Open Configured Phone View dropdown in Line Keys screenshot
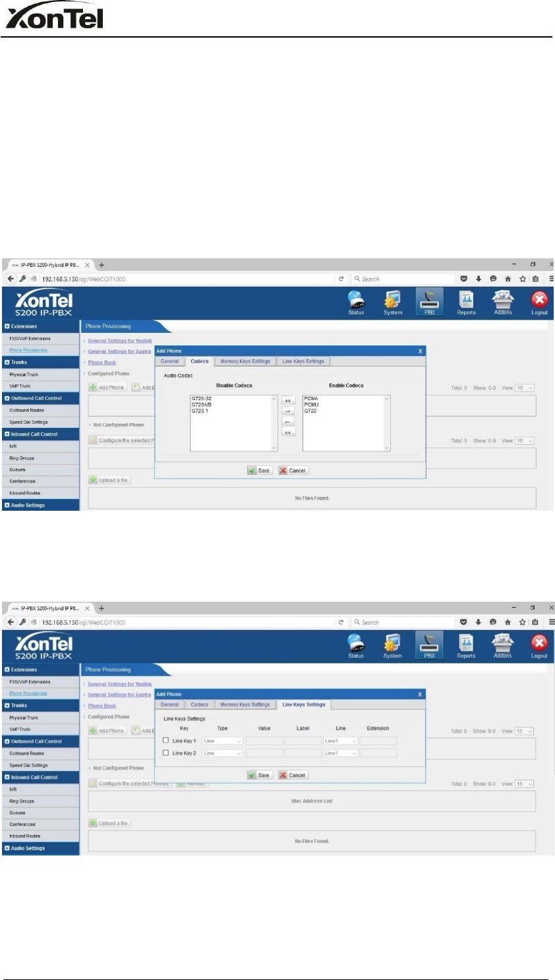This screenshot has height=980, width=555. pos(525,731)
